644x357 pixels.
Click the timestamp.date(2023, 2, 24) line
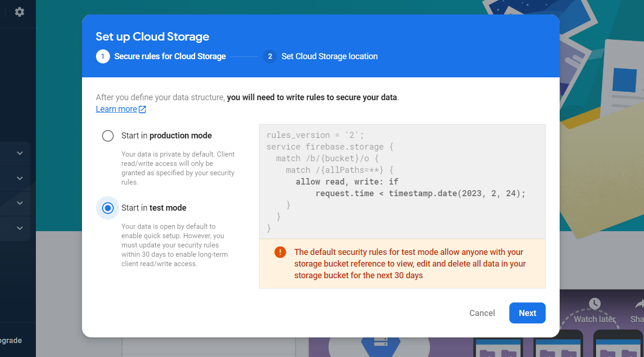(x=420, y=193)
